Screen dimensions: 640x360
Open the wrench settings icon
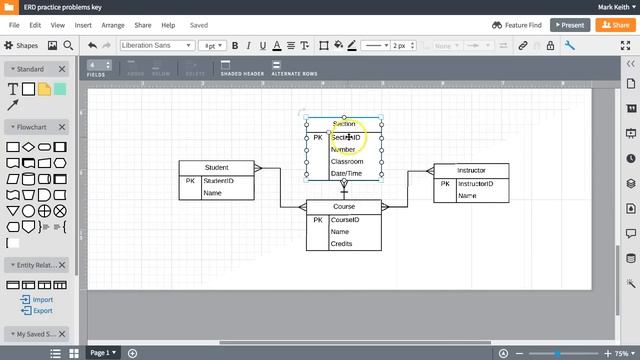pyautogui.click(x=570, y=45)
